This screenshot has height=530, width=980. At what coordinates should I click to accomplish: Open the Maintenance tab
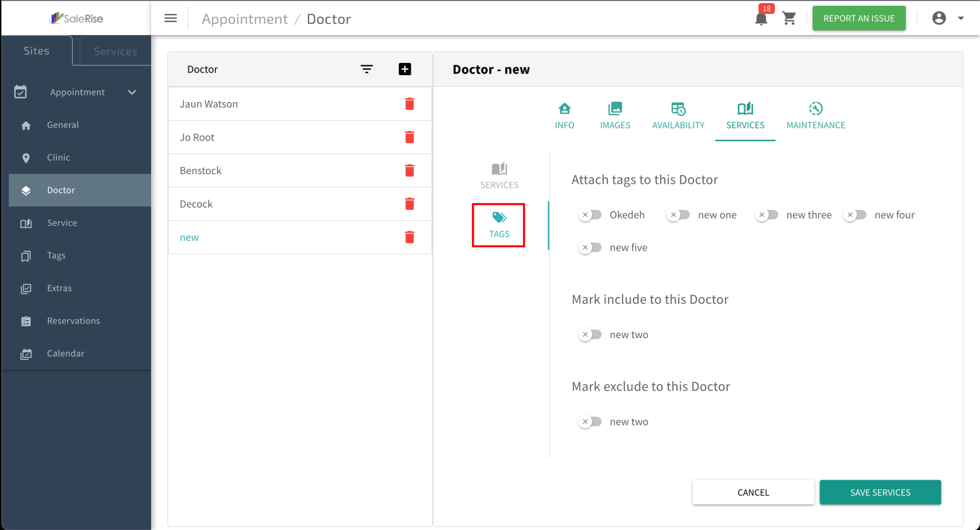pos(815,115)
